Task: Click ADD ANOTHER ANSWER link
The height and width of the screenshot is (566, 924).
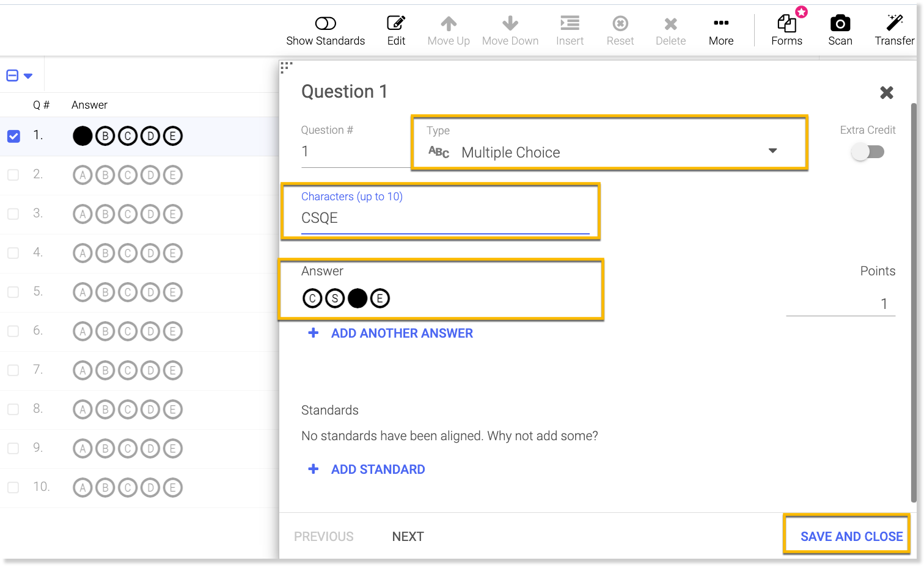Action: click(402, 333)
